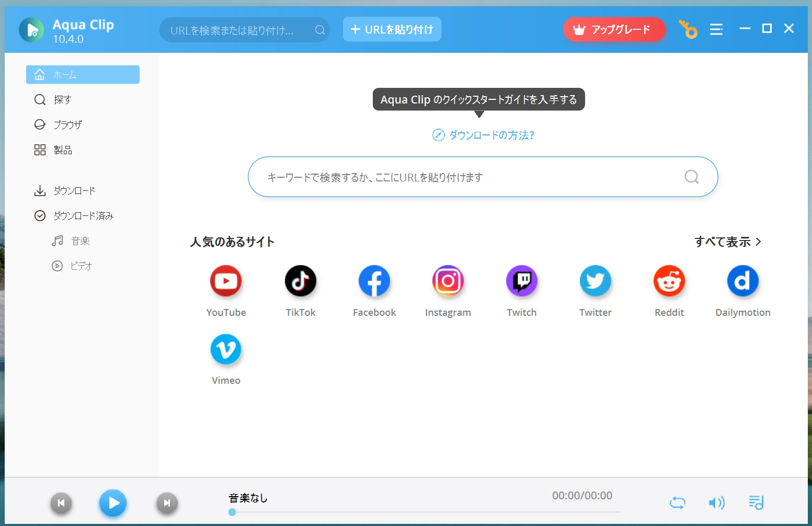The width and height of the screenshot is (812, 526).
Task: Open the Dailymotion site icon
Action: tap(743, 281)
